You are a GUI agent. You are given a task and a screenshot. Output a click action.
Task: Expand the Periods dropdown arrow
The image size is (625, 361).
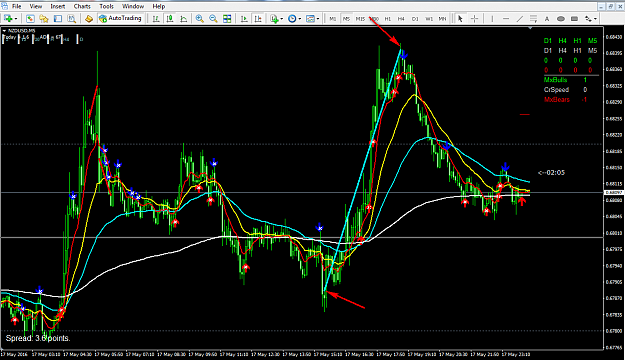click(x=300, y=19)
